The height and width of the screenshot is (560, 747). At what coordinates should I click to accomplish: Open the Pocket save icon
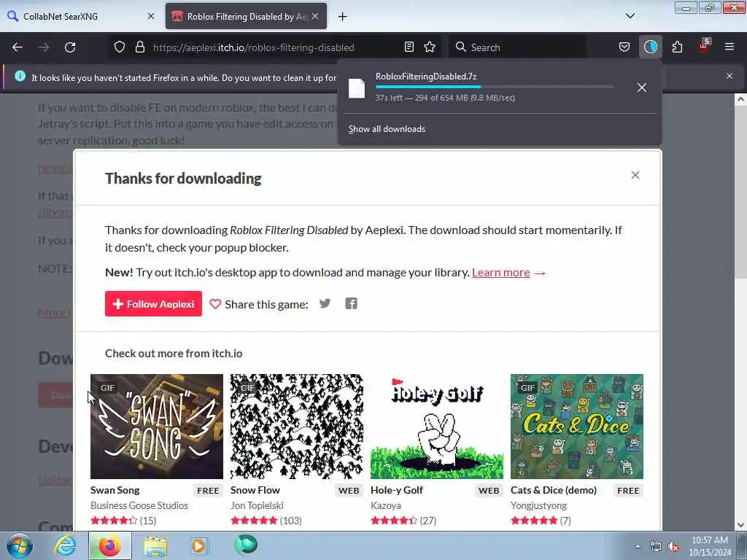(x=624, y=47)
